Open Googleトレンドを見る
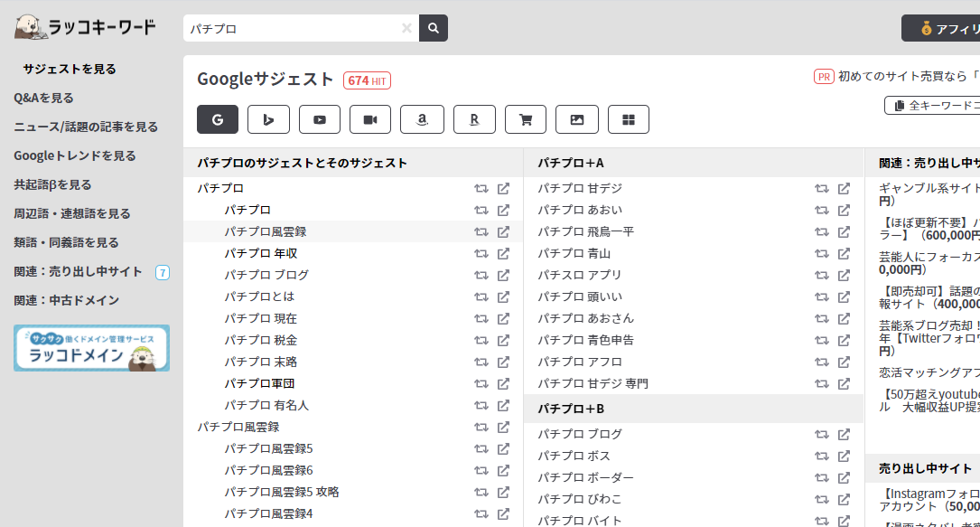The width and height of the screenshot is (980, 527). 75,155
